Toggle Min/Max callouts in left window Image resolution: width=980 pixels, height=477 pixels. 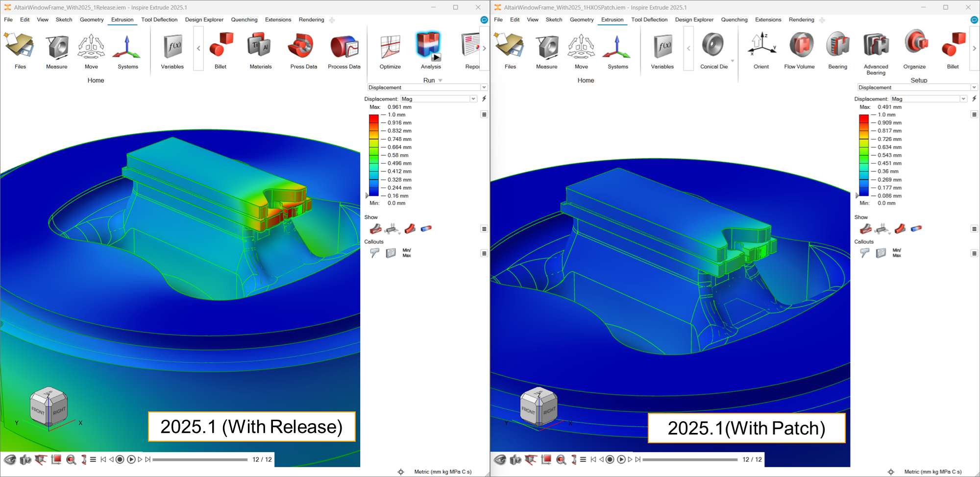407,253
